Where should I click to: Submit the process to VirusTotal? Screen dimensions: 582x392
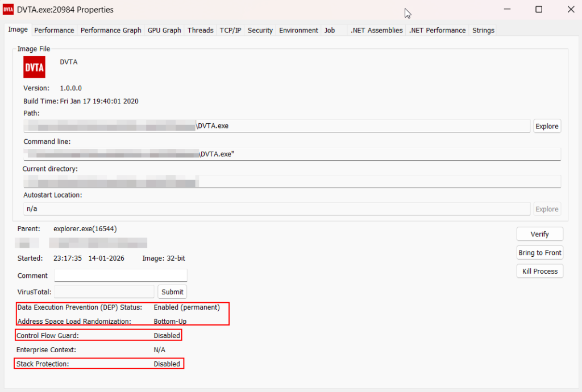pos(172,291)
